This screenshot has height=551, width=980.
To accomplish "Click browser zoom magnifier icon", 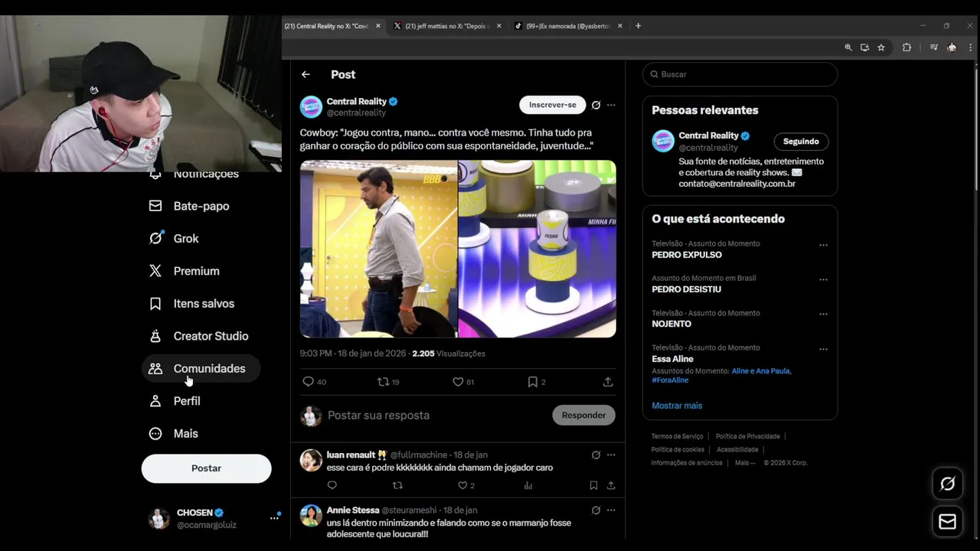I will click(x=848, y=47).
